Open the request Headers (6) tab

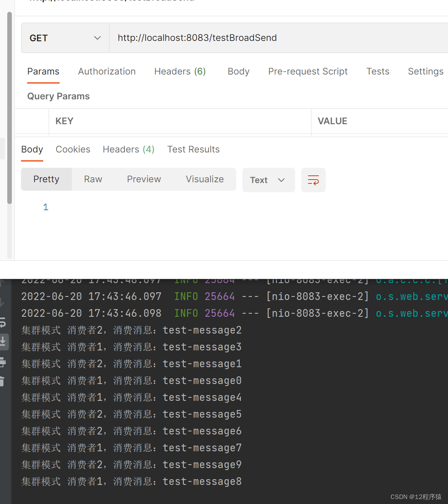180,71
